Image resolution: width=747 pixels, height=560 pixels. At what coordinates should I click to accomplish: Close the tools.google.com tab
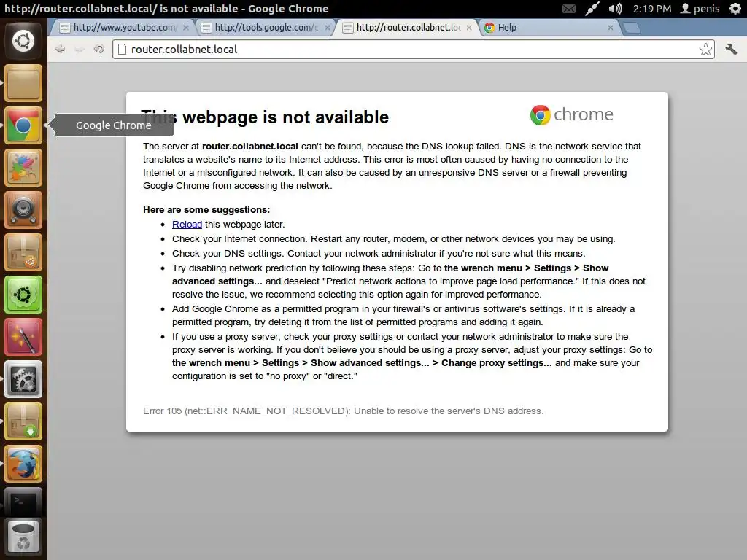pos(328,28)
